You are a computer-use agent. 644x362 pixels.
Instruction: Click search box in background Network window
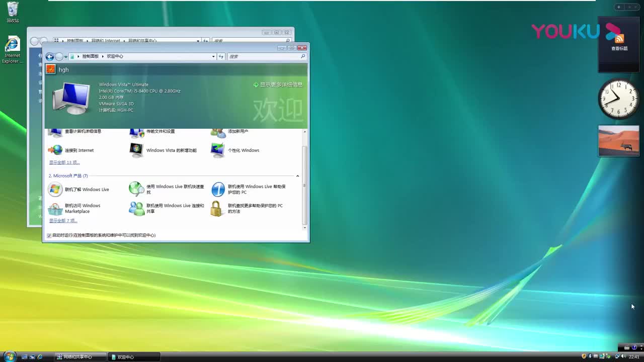tap(252, 41)
